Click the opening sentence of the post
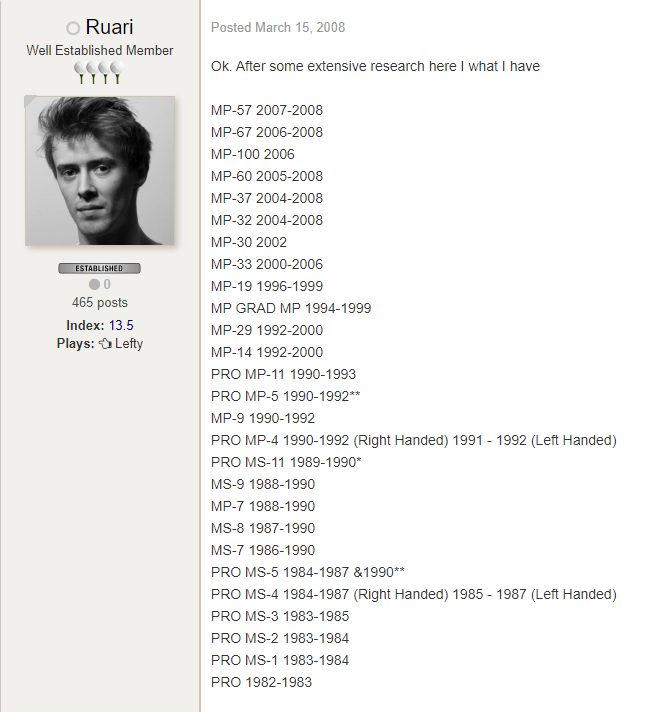The image size is (652, 712). tap(375, 66)
